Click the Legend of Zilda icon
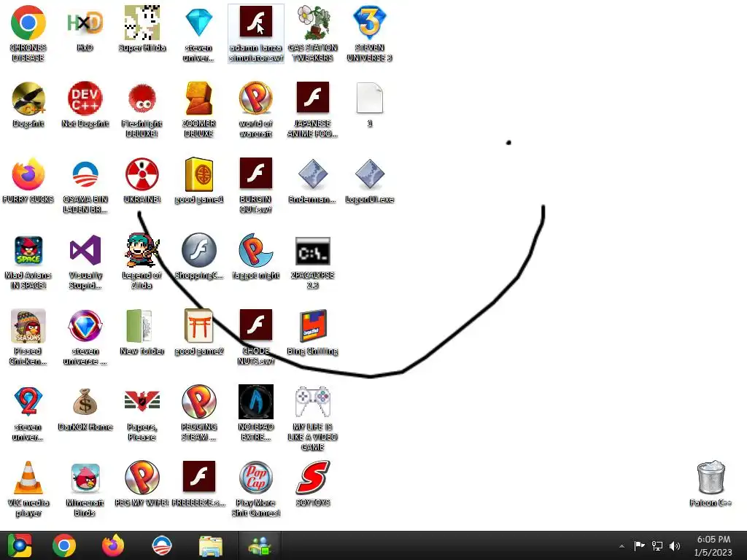 [x=142, y=250]
